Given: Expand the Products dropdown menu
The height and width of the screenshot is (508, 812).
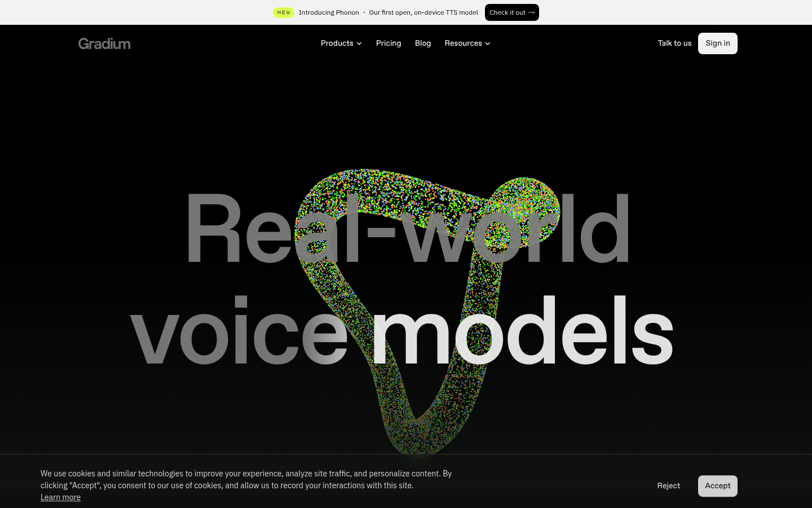Looking at the screenshot, I should [341, 43].
